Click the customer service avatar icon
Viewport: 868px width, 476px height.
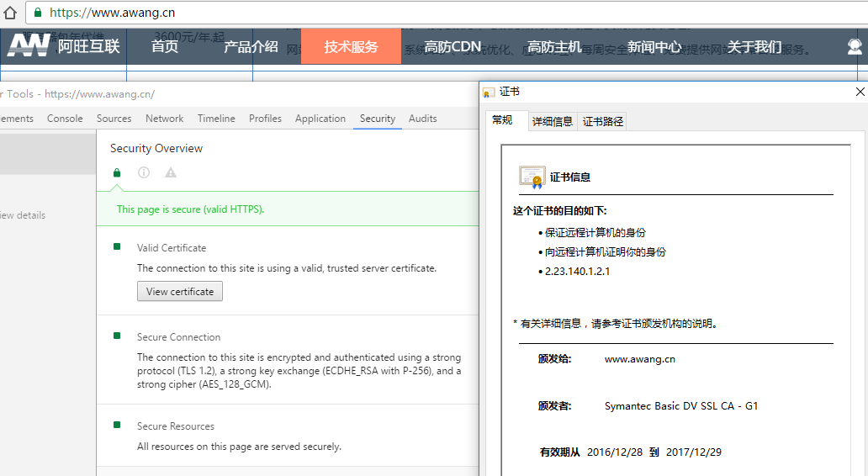click(x=855, y=46)
